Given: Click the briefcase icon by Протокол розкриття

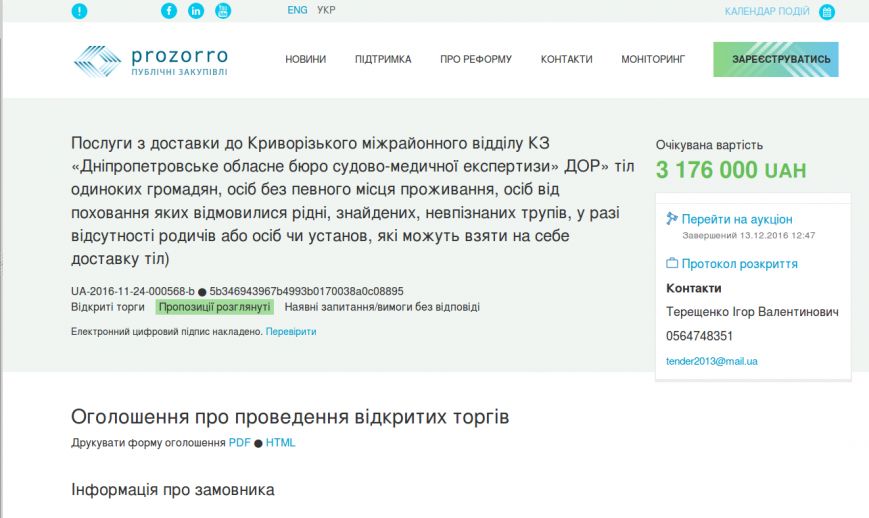Looking at the screenshot, I should (x=672, y=263).
